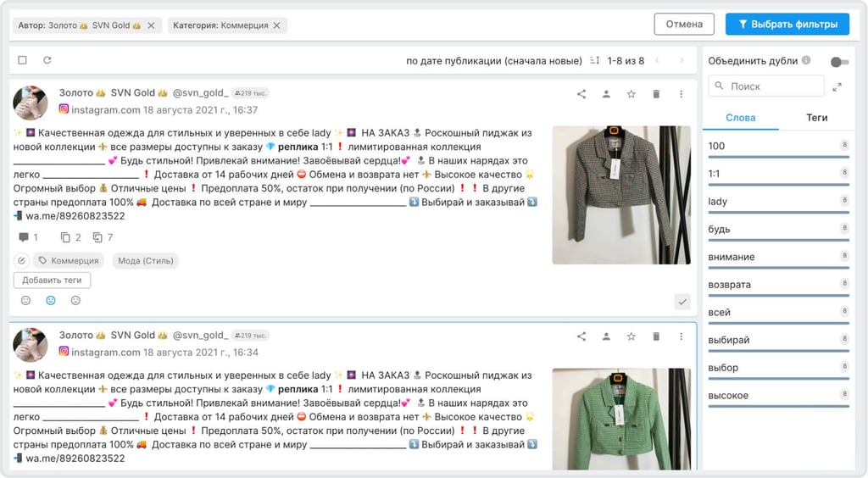Image resolution: width=868 pixels, height=478 pixels.
Task: Switch to the Теги tab
Action: [816, 118]
